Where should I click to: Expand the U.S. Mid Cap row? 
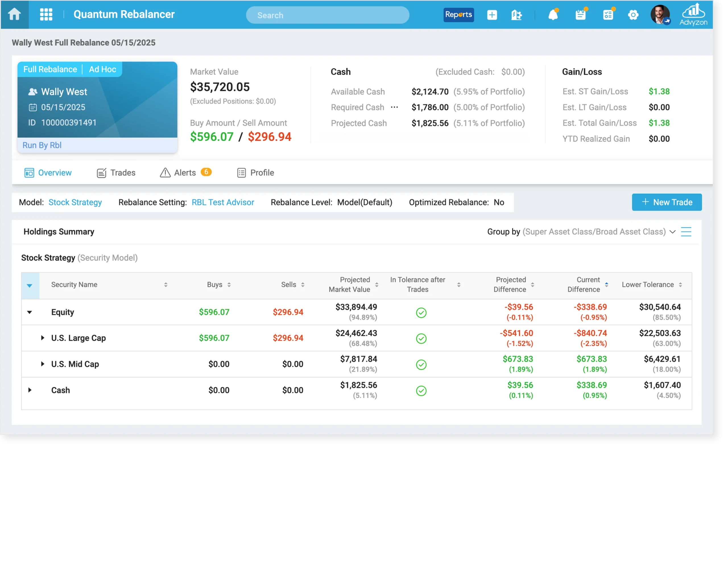click(42, 364)
